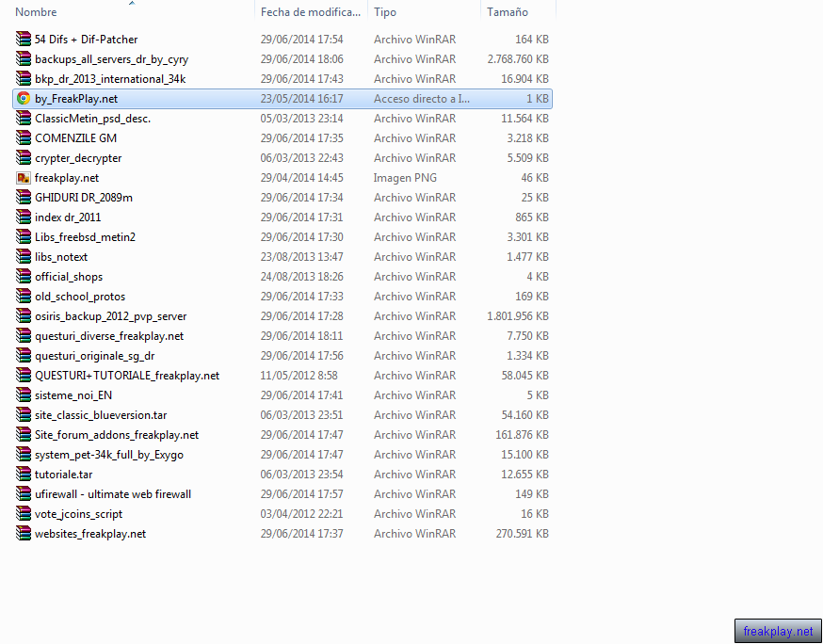This screenshot has height=644, width=823.
Task: Select the ufirewall - ultimate web firewall file
Action: pyautogui.click(x=113, y=494)
